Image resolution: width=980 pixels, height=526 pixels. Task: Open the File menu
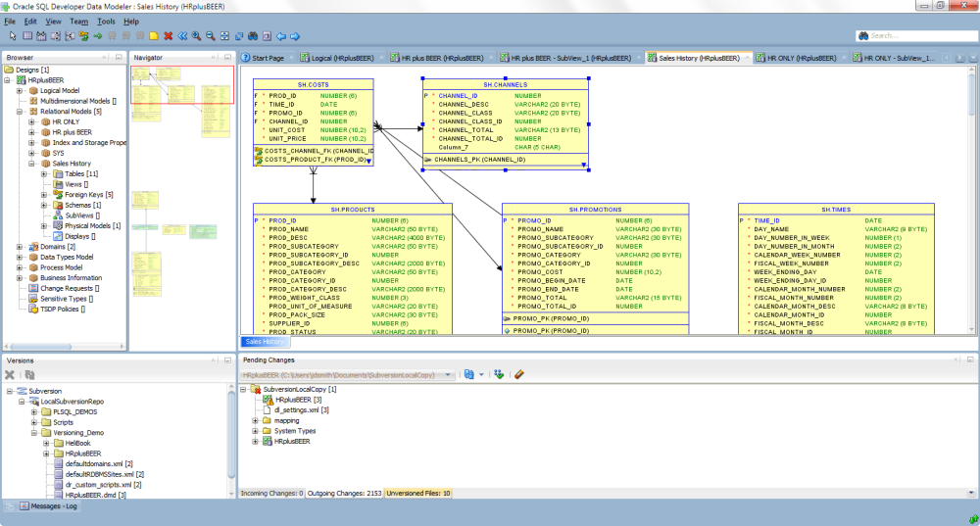pyautogui.click(x=10, y=22)
